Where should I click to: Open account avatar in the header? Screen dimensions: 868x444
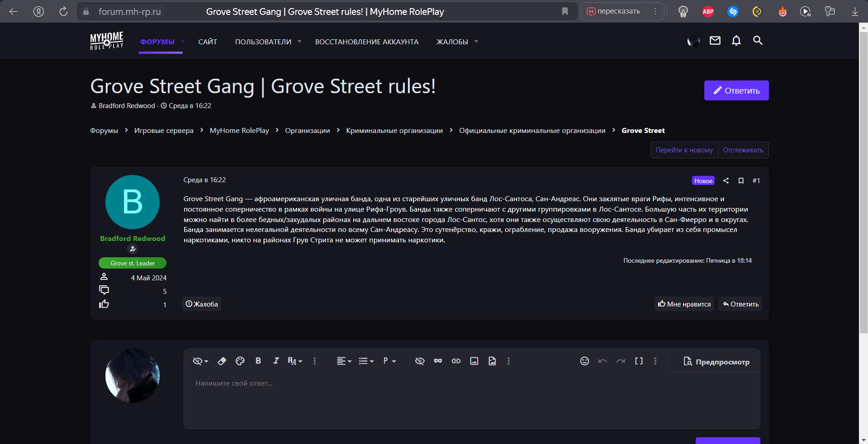[693, 41]
